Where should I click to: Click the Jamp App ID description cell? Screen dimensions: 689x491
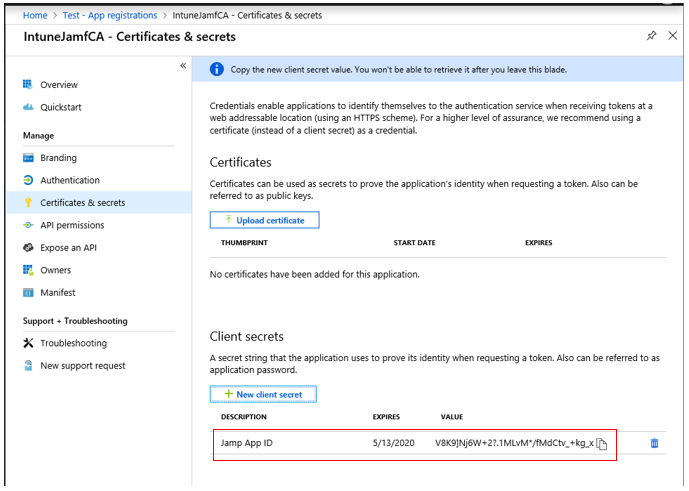247,443
